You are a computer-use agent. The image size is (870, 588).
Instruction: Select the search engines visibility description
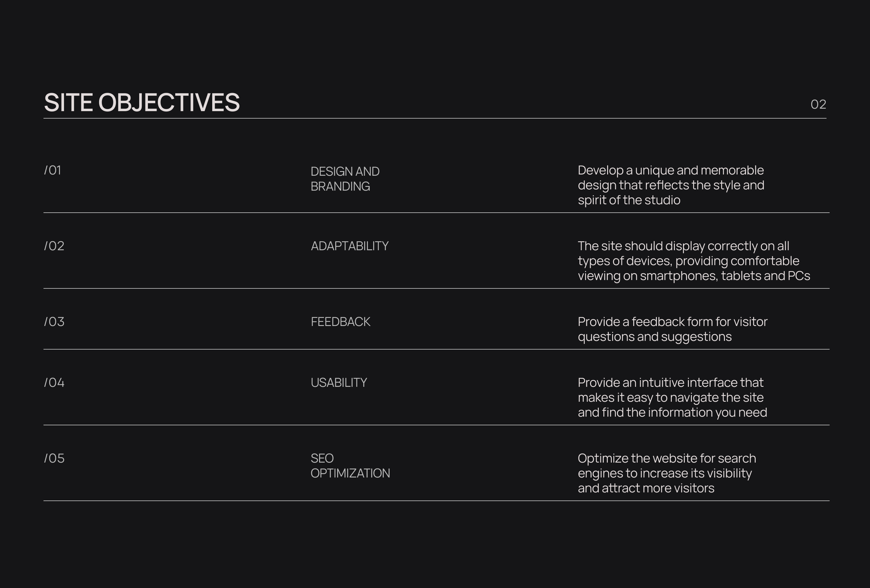coord(667,473)
